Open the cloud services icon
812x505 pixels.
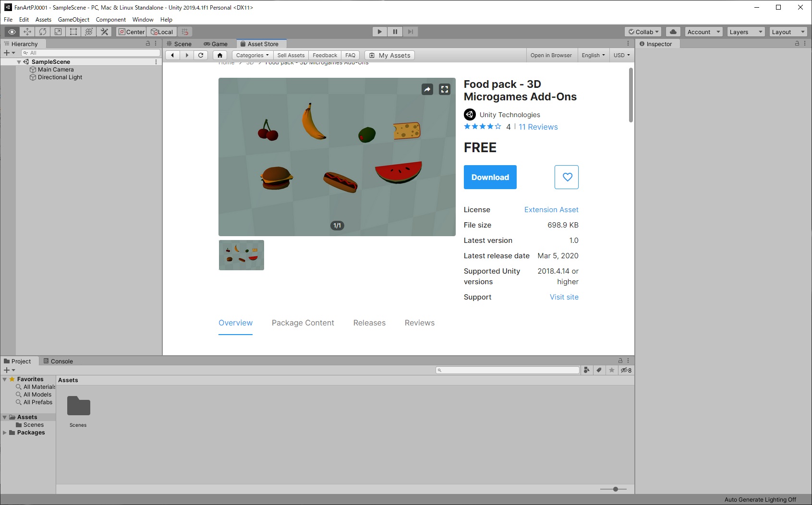click(x=673, y=32)
